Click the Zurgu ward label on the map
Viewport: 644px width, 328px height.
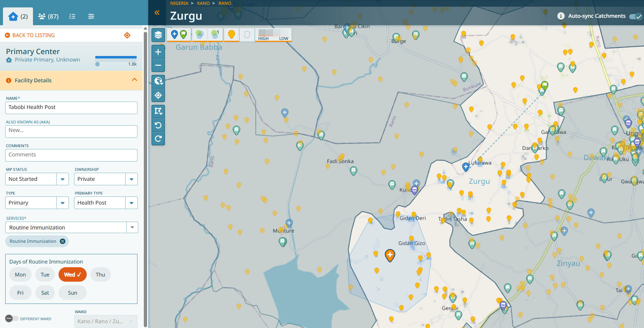click(479, 181)
